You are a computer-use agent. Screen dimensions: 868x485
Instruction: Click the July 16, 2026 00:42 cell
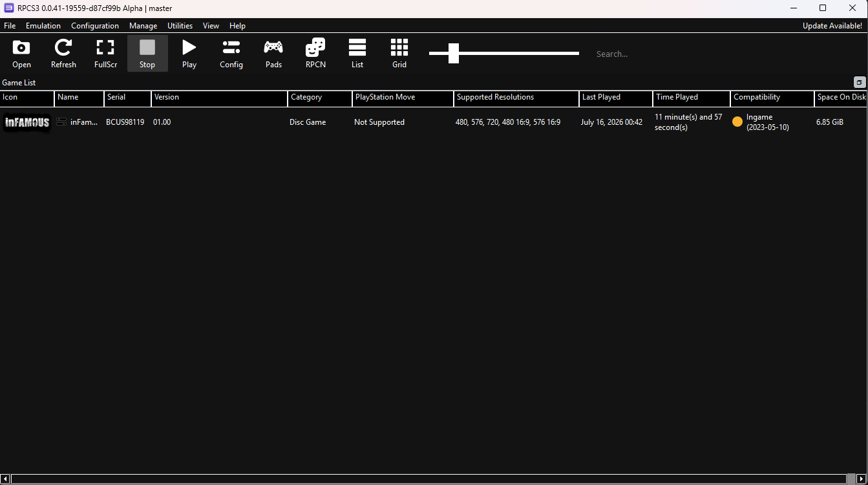coord(611,122)
